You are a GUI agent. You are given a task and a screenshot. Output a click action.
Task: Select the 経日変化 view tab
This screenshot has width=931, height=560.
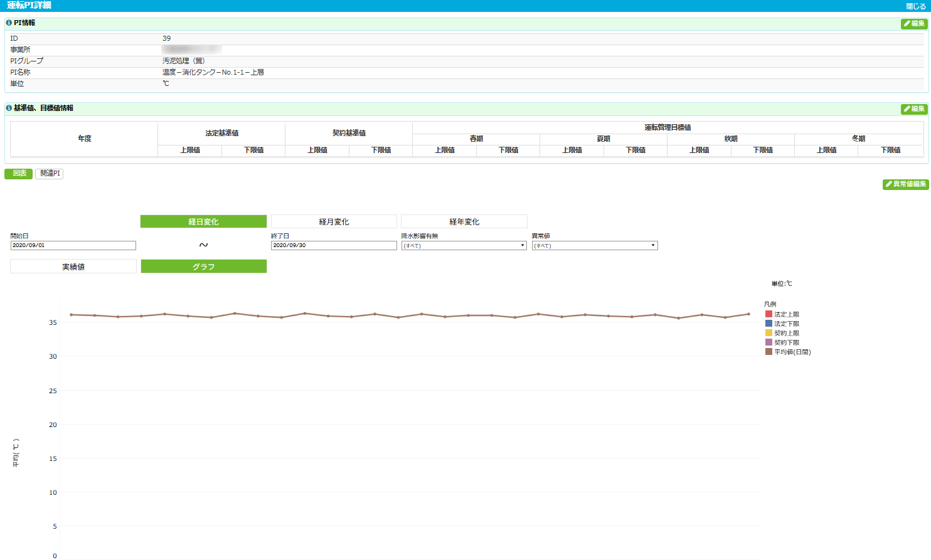point(203,222)
